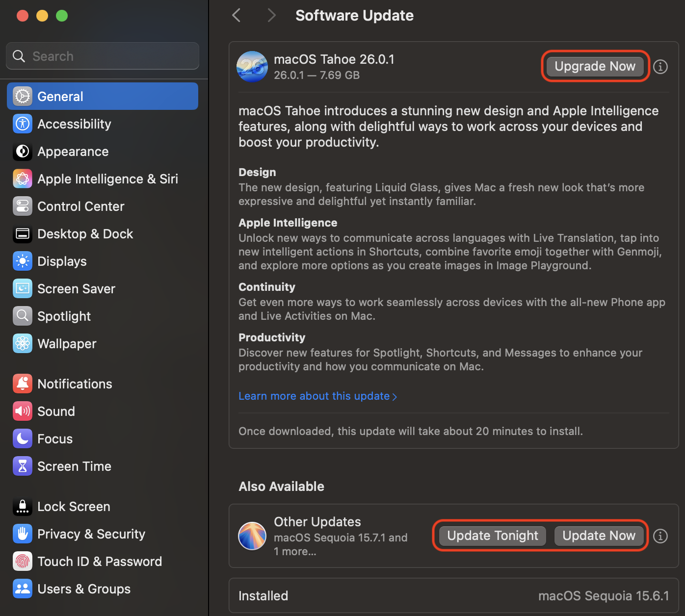Click the Continuity section heading
This screenshot has height=616, width=685.
(x=267, y=287)
